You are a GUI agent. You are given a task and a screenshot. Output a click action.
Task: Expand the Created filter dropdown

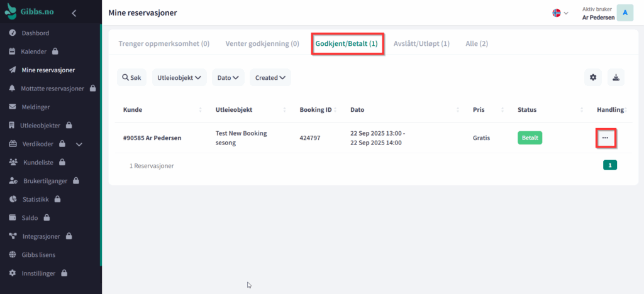pos(270,78)
